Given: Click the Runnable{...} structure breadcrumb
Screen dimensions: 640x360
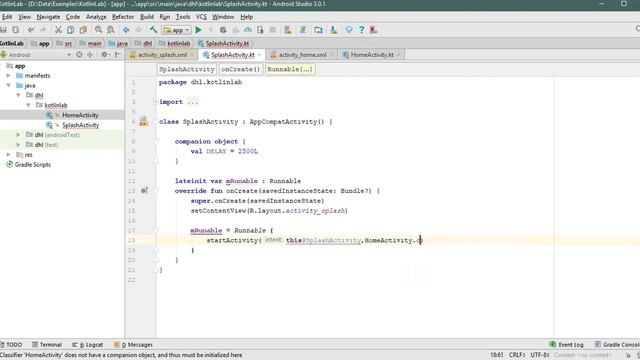Looking at the screenshot, I should (x=290, y=69).
